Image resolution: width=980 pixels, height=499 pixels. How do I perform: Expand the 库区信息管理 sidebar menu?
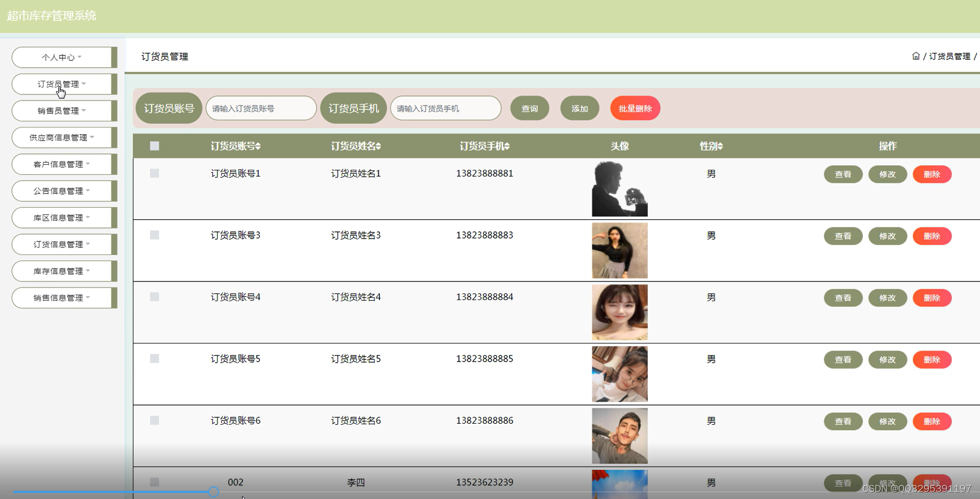64,218
